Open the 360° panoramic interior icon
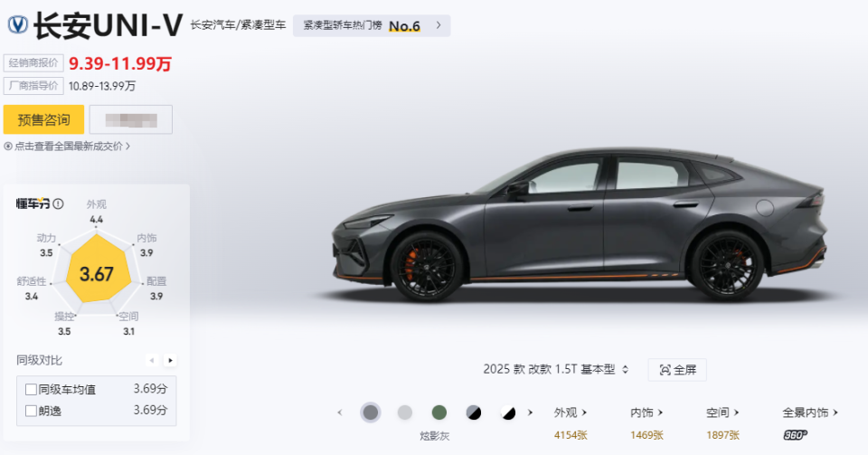Screen dimensions: 868x455 click(x=795, y=435)
